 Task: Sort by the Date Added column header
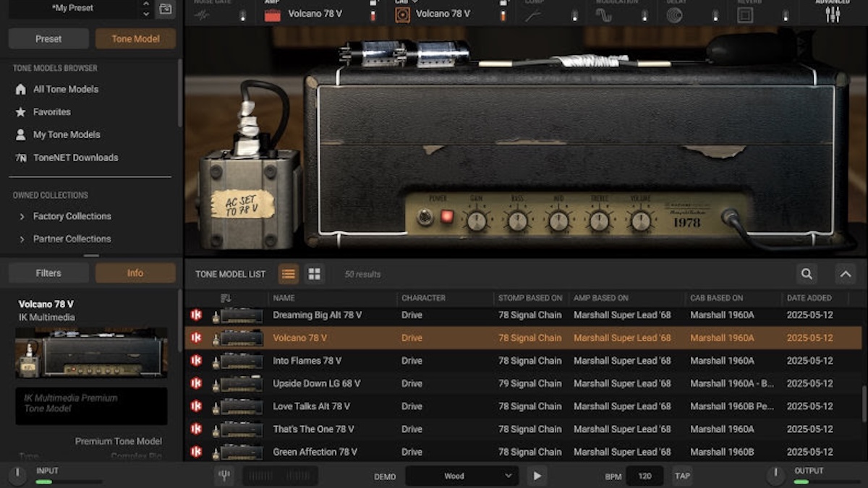point(809,298)
